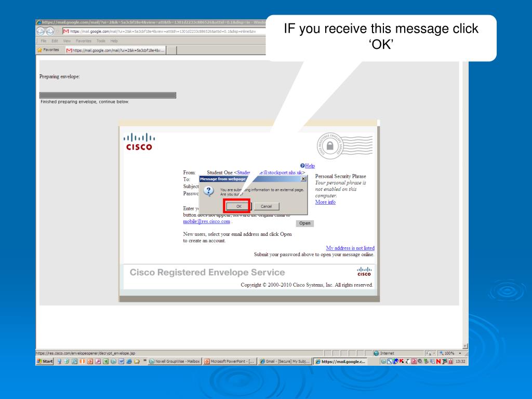
Task: Click the Preparing envelope progress bar
Action: [x=108, y=96]
